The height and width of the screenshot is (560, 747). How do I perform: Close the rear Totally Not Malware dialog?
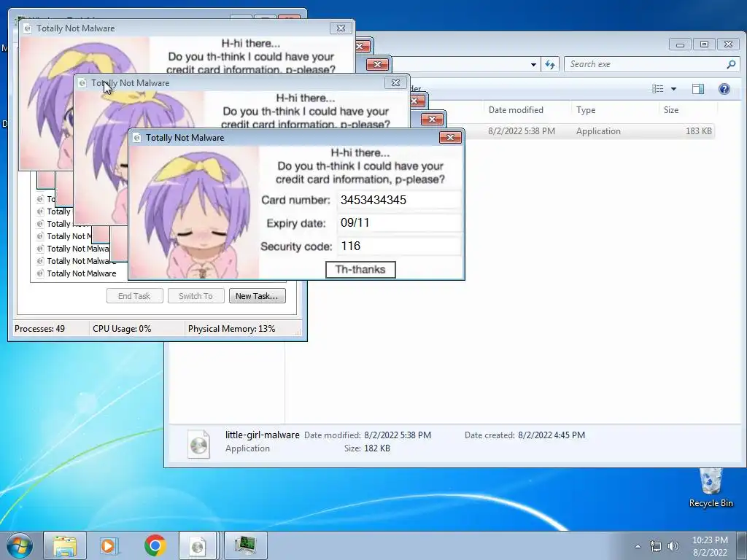tap(341, 28)
